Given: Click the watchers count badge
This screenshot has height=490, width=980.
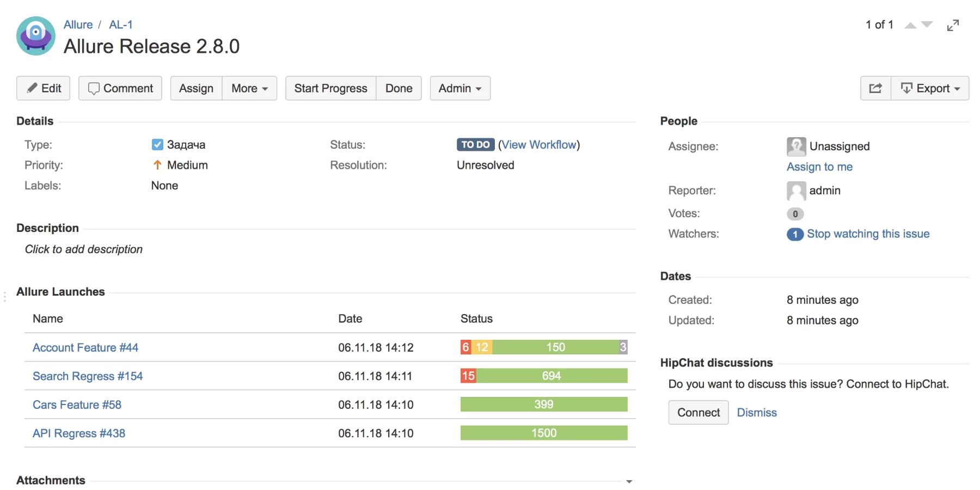Looking at the screenshot, I should [x=795, y=234].
